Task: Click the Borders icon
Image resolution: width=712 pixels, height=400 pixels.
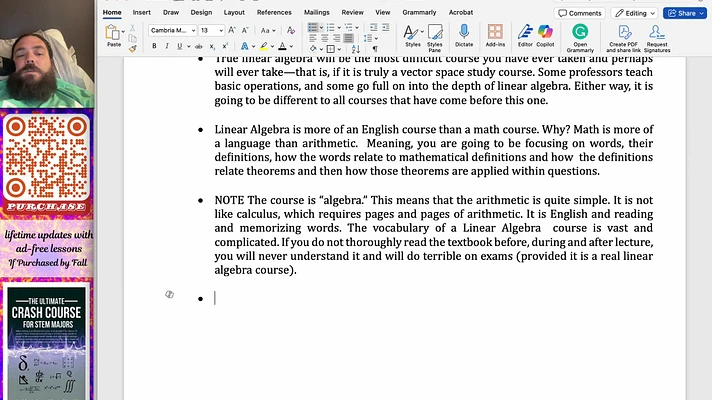Action: click(331, 49)
